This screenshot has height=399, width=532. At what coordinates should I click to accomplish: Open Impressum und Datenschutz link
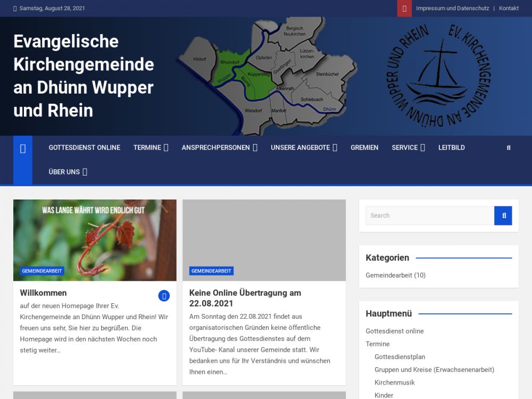pos(452,9)
